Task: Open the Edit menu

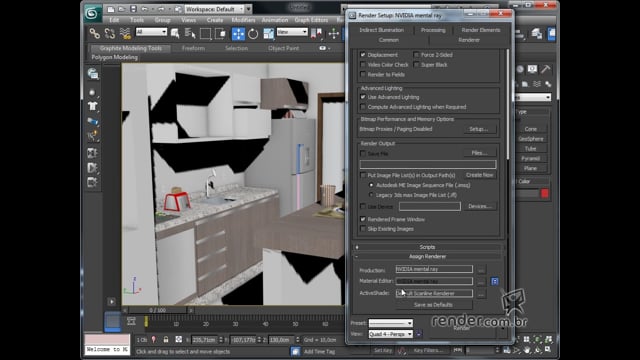Action: pos(114,20)
